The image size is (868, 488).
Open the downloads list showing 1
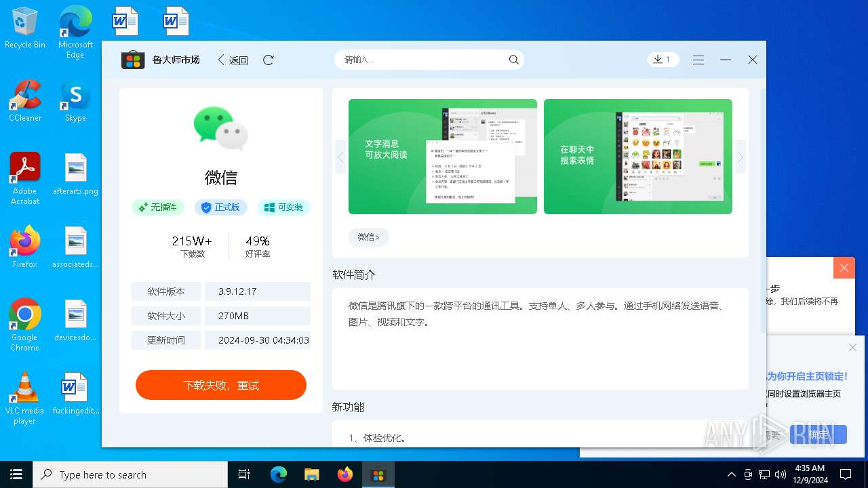(663, 60)
